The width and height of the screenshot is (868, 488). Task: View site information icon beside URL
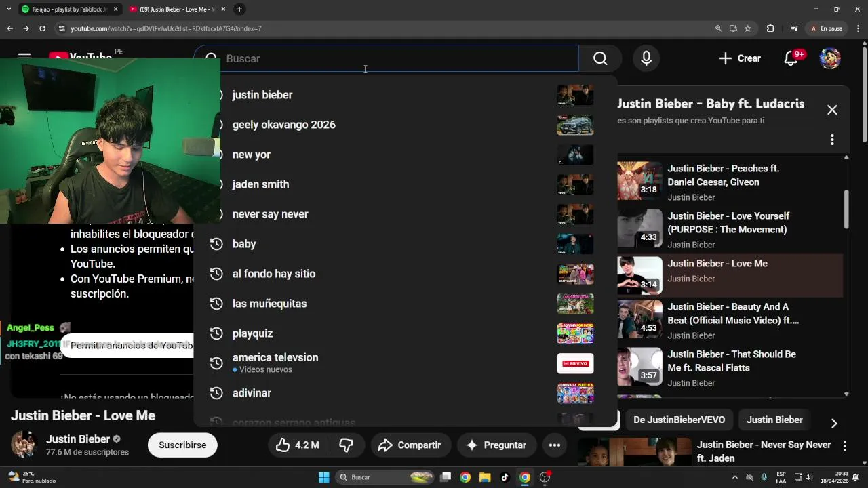pos(62,28)
